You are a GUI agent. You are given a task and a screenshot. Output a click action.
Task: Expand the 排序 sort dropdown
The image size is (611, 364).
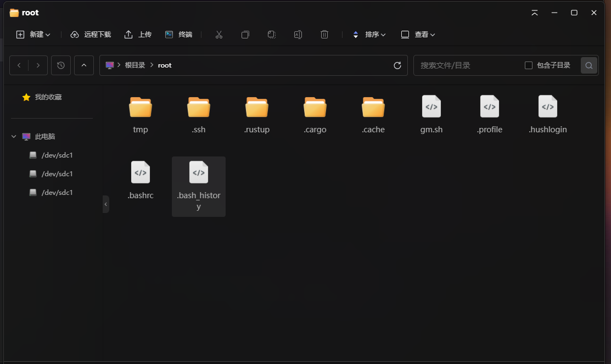click(x=369, y=35)
